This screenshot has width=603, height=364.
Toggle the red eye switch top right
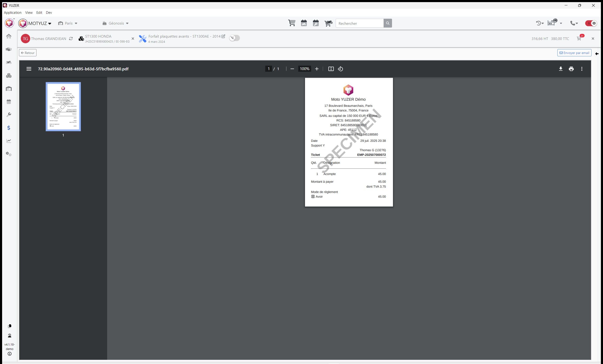(x=591, y=23)
